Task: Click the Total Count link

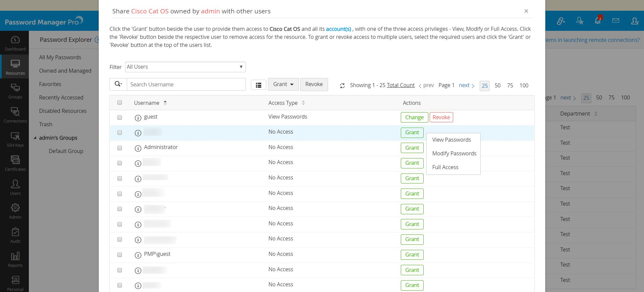Action: coord(400,85)
